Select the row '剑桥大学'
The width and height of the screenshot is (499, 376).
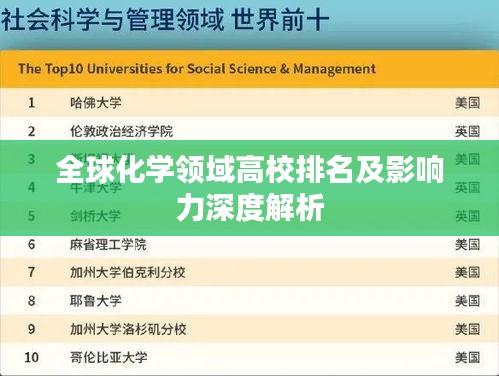[x=249, y=216]
